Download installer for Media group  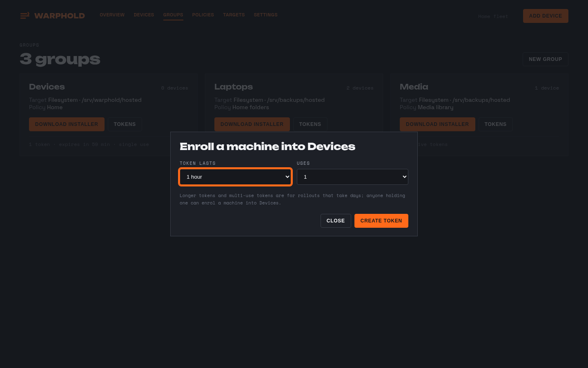pyautogui.click(x=437, y=124)
